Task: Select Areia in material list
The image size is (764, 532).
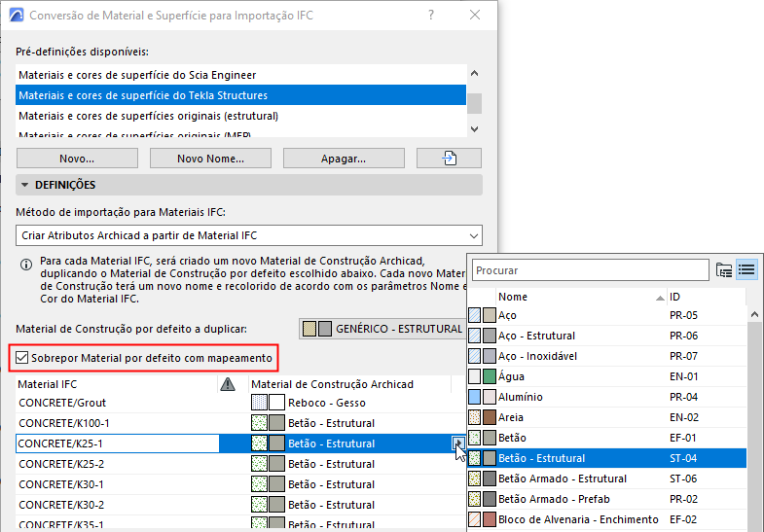Action: pos(606,417)
